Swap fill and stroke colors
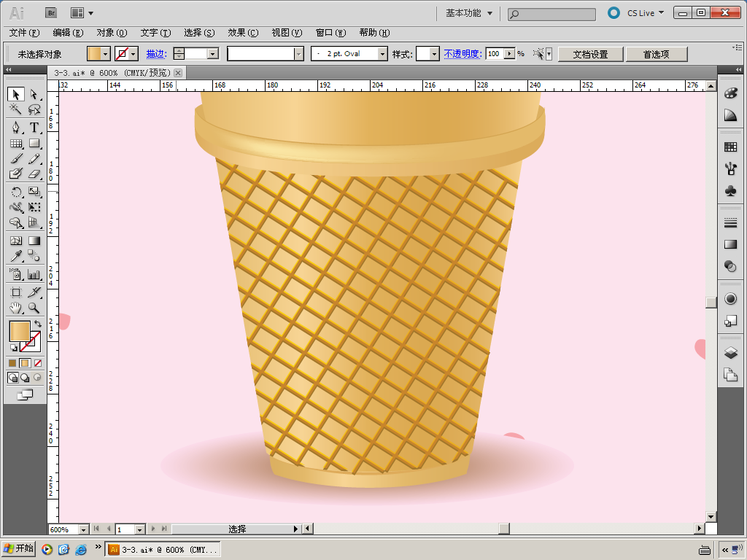This screenshot has height=560, width=747. pos(38,324)
